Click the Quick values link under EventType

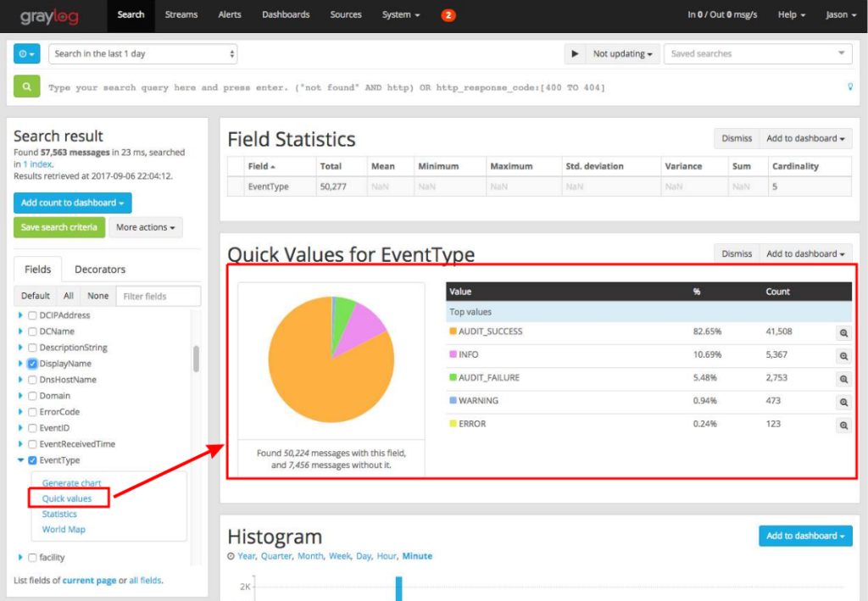click(67, 498)
